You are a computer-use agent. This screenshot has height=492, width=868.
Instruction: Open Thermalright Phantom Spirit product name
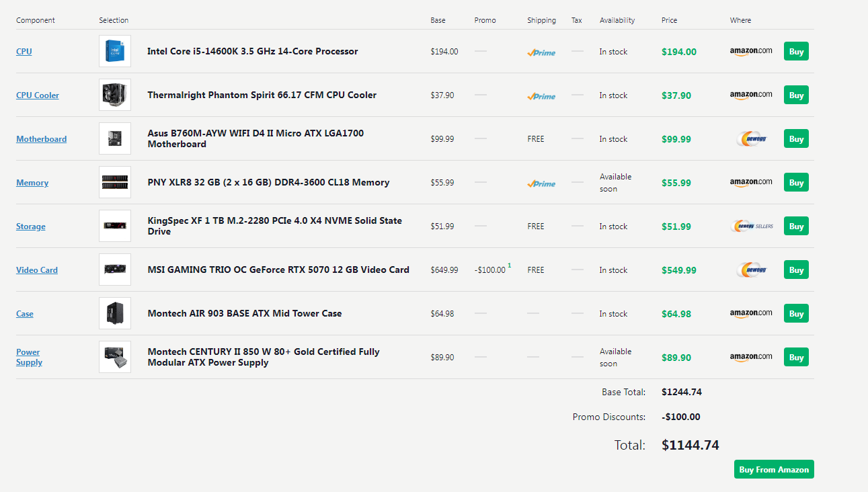(262, 95)
